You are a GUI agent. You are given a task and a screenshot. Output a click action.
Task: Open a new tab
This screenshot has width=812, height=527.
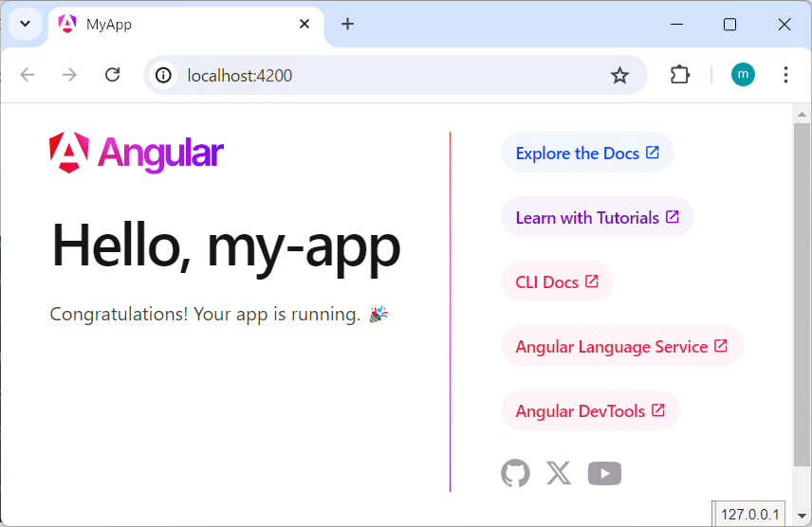click(x=347, y=25)
